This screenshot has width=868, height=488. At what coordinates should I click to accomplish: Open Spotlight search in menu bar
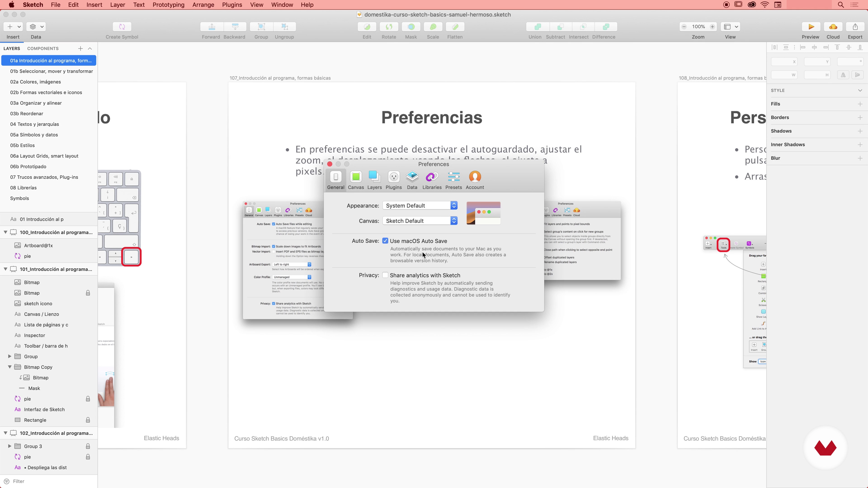pyautogui.click(x=841, y=5)
